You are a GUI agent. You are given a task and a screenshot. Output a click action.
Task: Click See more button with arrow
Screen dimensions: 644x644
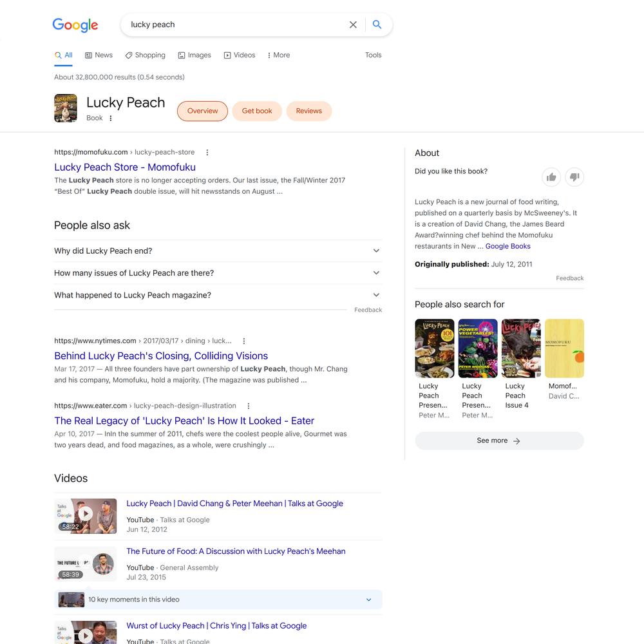coord(499,440)
